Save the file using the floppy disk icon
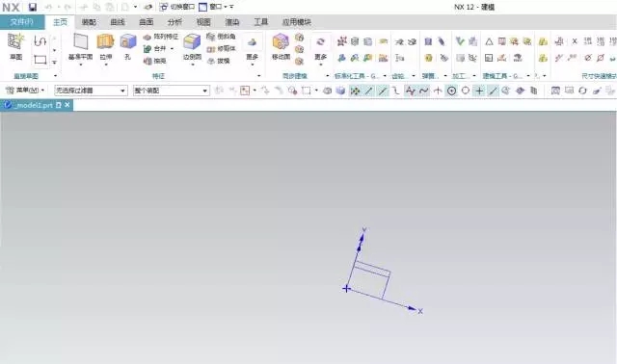Screen dimensions: 617x364 tap(33, 7)
